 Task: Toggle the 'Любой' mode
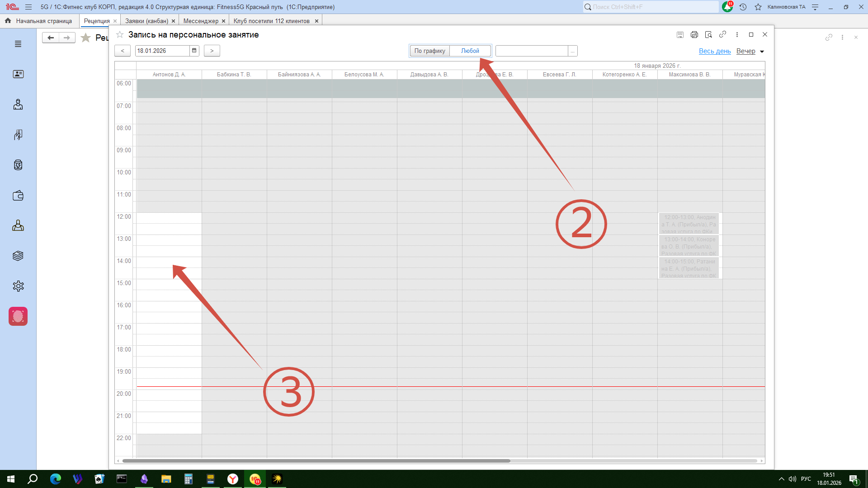470,51
